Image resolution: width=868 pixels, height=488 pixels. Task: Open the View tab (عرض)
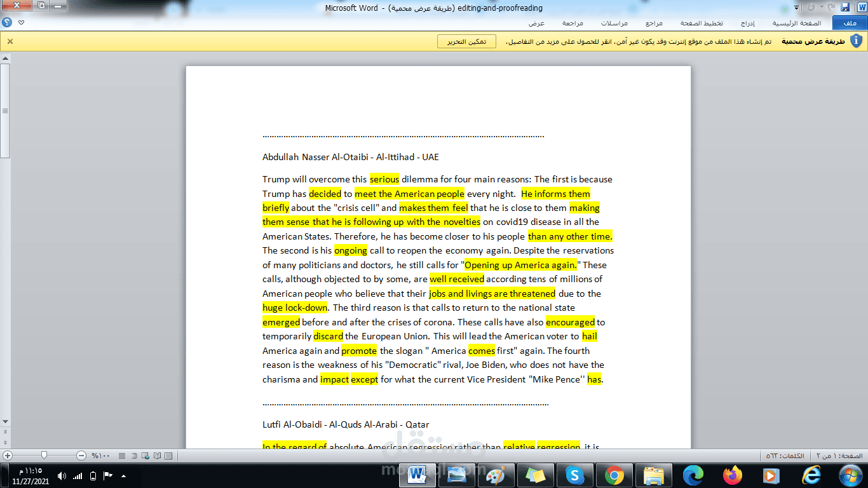click(537, 23)
